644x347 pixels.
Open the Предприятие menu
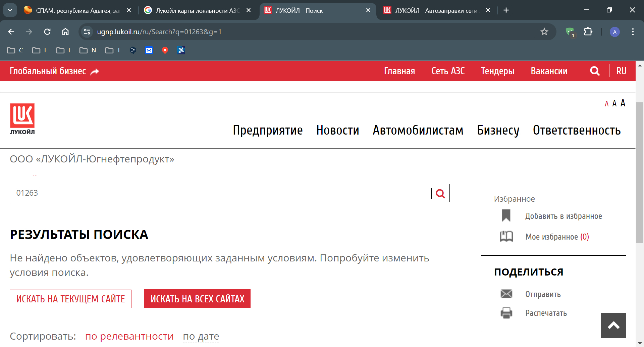coord(268,130)
